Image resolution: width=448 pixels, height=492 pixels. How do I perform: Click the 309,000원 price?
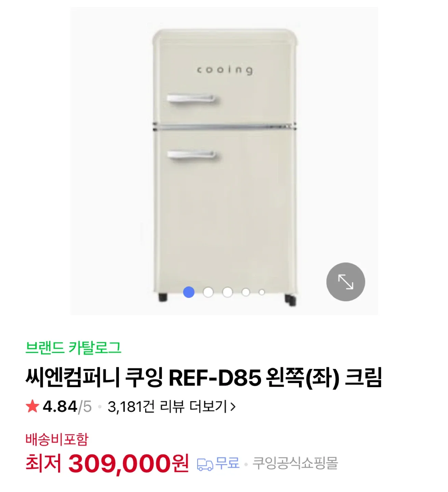click(x=128, y=464)
